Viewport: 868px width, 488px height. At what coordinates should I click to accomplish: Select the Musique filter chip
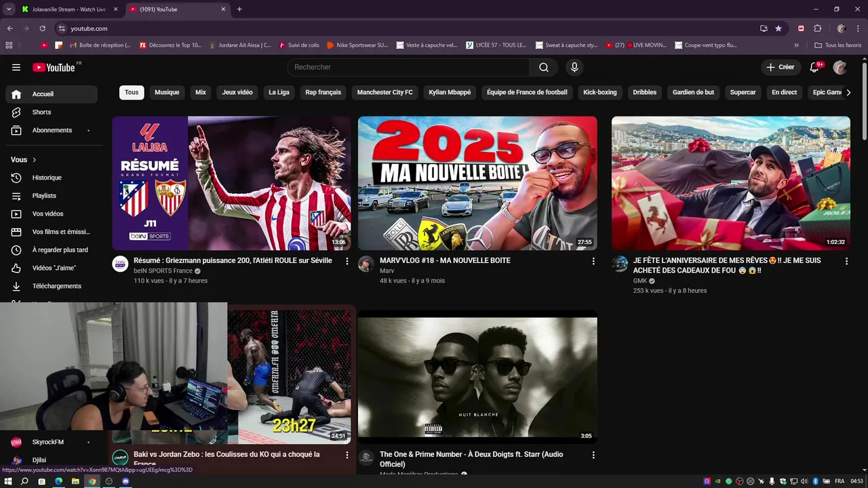coord(167,92)
